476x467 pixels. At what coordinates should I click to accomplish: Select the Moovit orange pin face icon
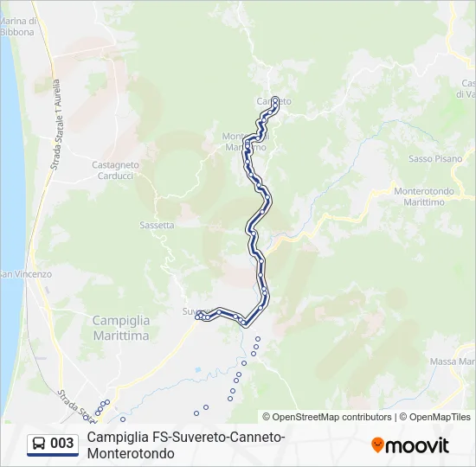(x=377, y=445)
